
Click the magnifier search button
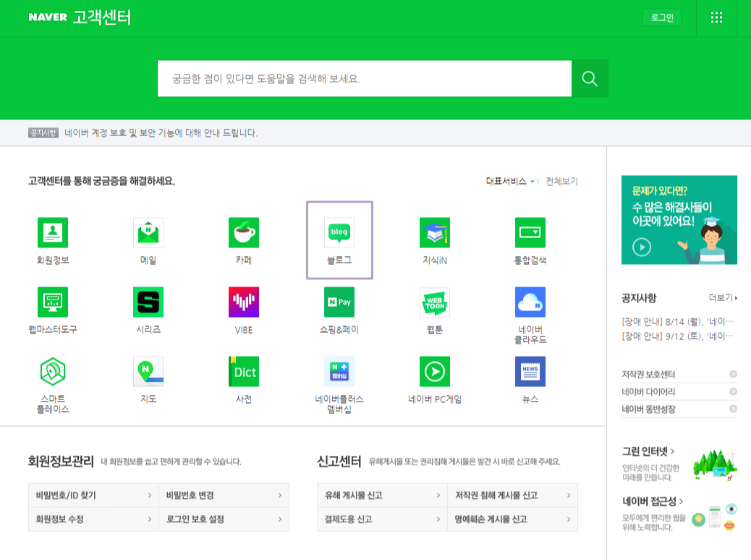click(590, 79)
